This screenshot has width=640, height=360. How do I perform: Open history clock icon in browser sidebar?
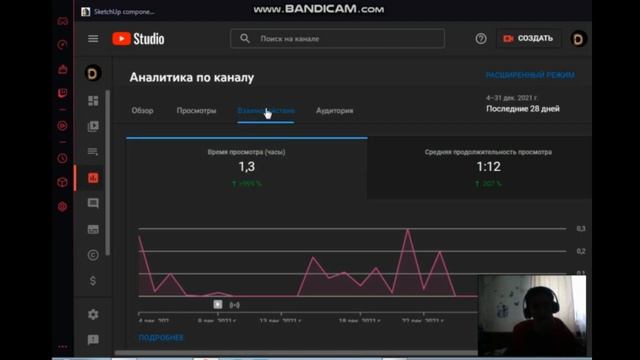click(x=62, y=158)
